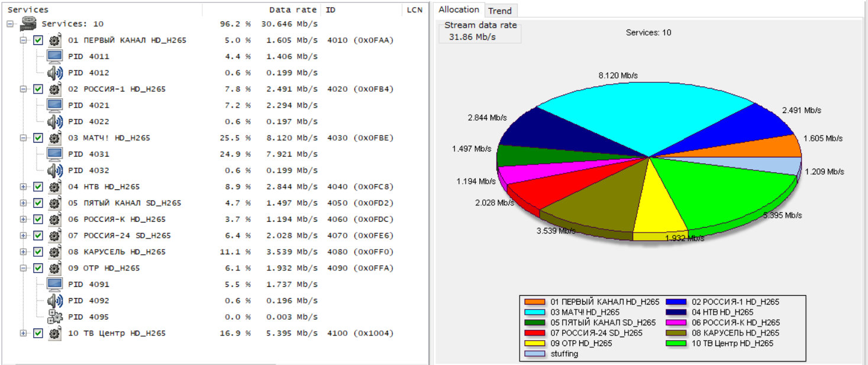
Task: Disable the 08 КАРУСЕЛЬ HD_H265 checkbox
Action: click(38, 252)
